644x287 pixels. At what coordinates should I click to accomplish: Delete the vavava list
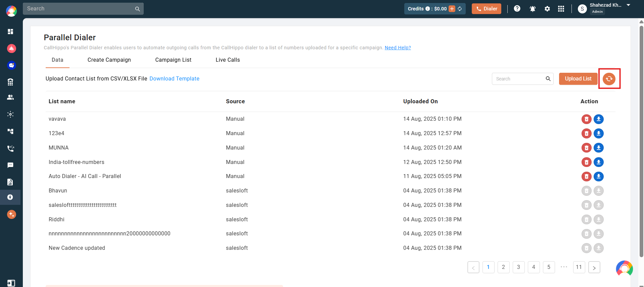[587, 119]
